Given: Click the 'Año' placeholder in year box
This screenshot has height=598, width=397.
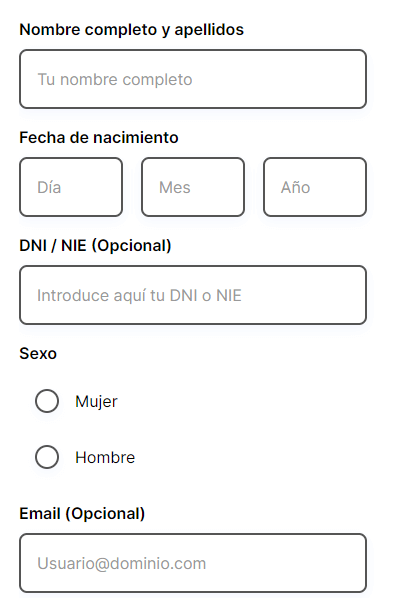Looking at the screenshot, I should [x=296, y=187].
